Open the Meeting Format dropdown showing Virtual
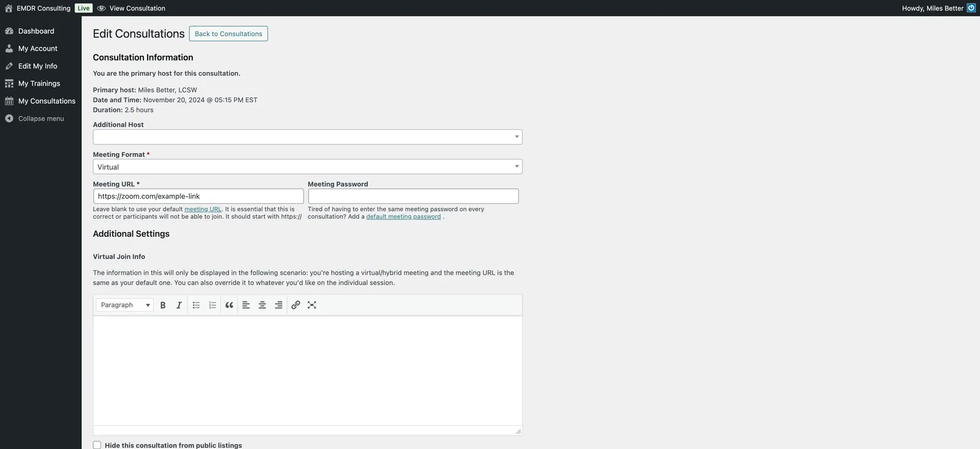This screenshot has width=980, height=449. point(307,167)
